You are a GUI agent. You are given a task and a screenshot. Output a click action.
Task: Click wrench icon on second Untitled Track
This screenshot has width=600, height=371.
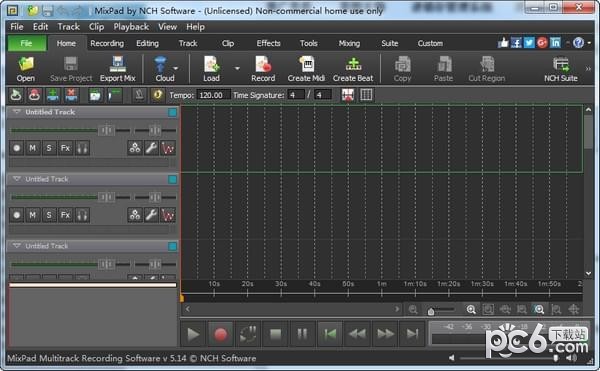tap(152, 215)
